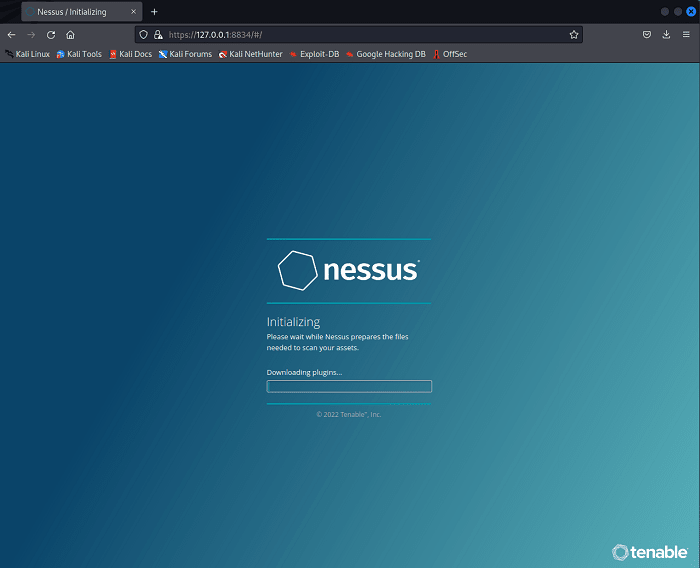The width and height of the screenshot is (700, 568).
Task: Open the browser home page
Action: pos(71,35)
